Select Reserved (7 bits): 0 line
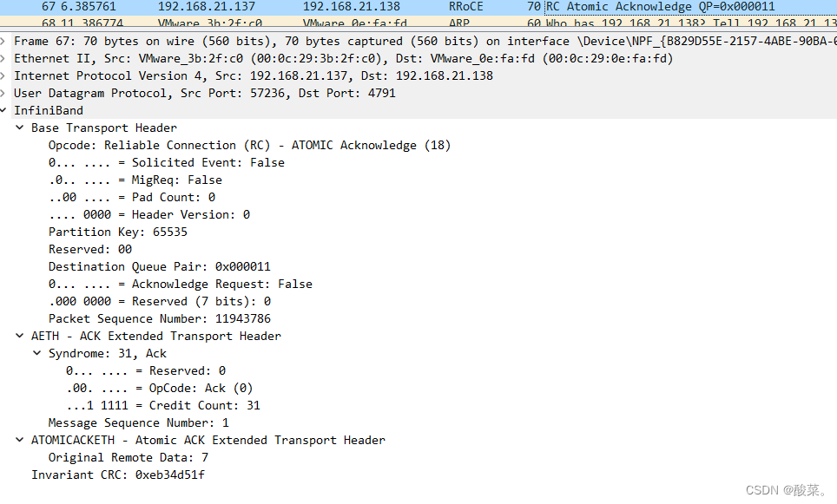The height and width of the screenshot is (504, 837). coord(160,301)
